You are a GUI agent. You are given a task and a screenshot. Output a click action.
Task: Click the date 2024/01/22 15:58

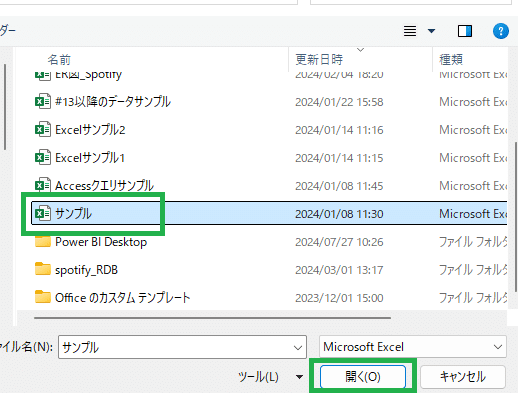click(339, 102)
